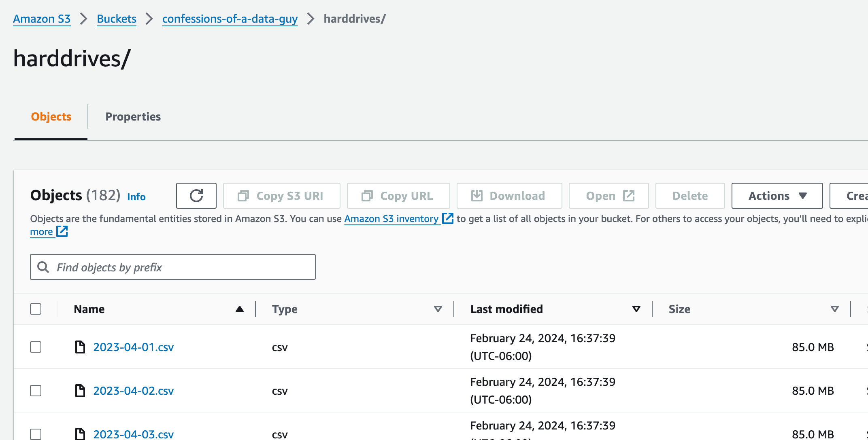Click the external link icon after 'more'
This screenshot has height=440, width=868.
coord(62,231)
